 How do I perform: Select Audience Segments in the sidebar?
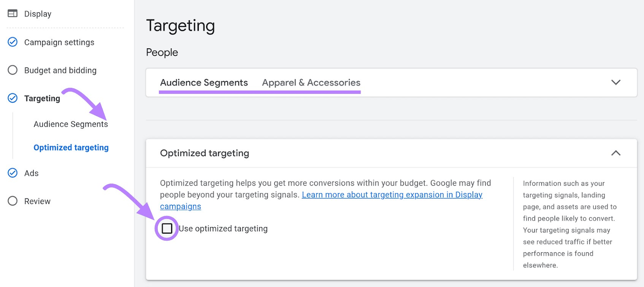click(x=70, y=124)
